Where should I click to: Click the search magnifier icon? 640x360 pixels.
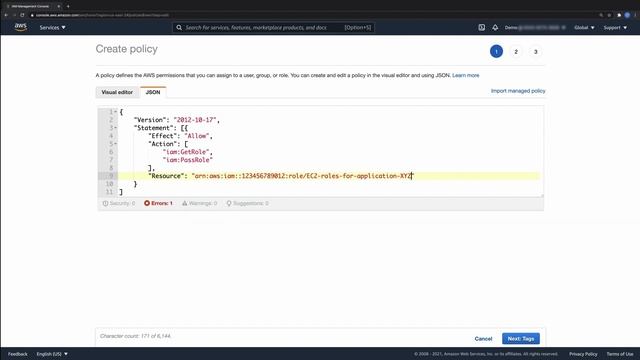coord(179,27)
